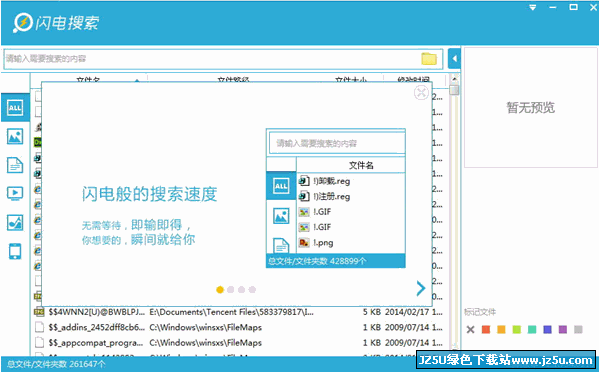Click path E:\Documents\Tencent Files\583379817

click(232, 312)
